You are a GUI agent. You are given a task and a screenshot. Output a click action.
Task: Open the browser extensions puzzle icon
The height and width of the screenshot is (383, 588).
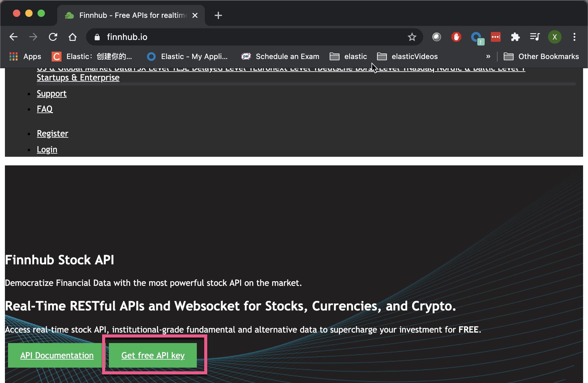click(x=515, y=37)
